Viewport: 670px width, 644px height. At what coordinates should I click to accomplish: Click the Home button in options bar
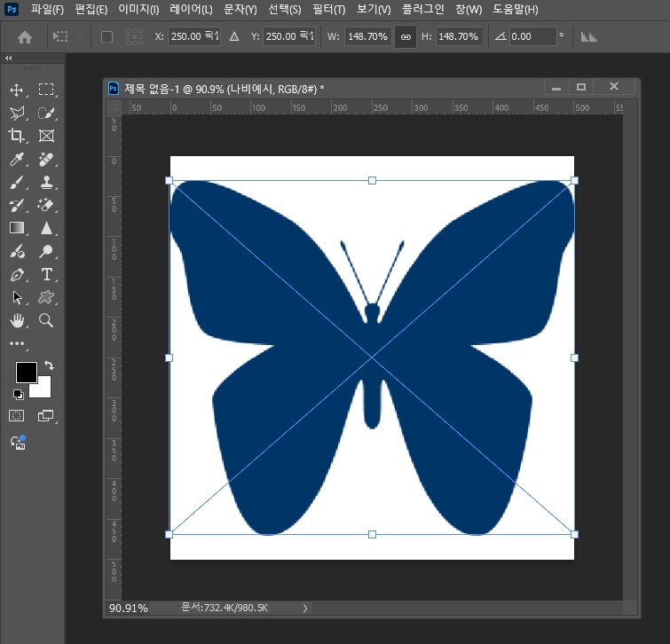pos(25,37)
